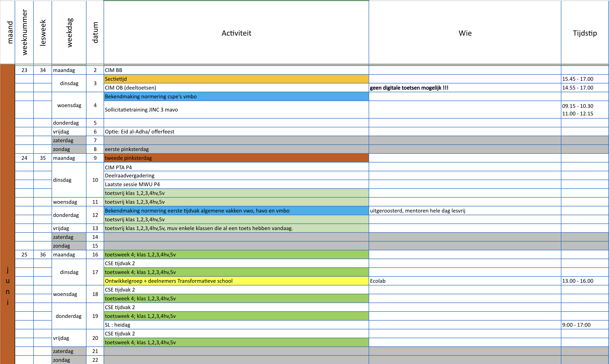Click the toetsvrij cell mentioning 'muv enkele klassen'
The width and height of the screenshot is (609, 364).
236,228
